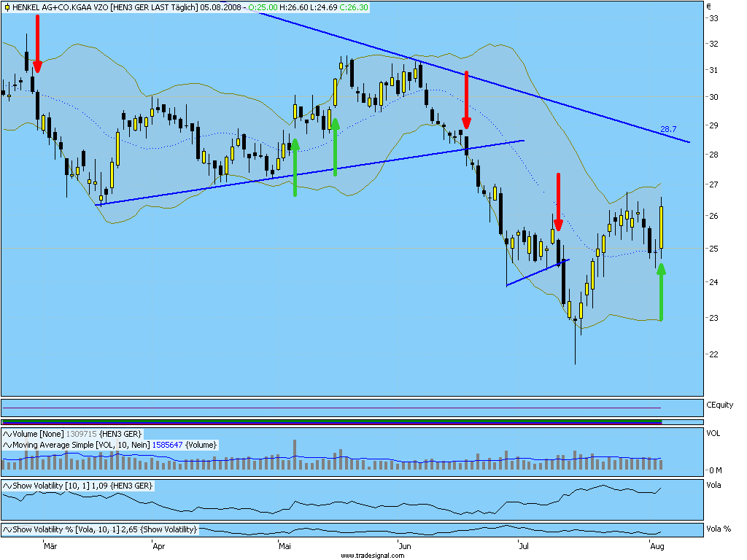Click the Jun month label on time axis
The width and height of the screenshot is (747, 560).
(404, 546)
